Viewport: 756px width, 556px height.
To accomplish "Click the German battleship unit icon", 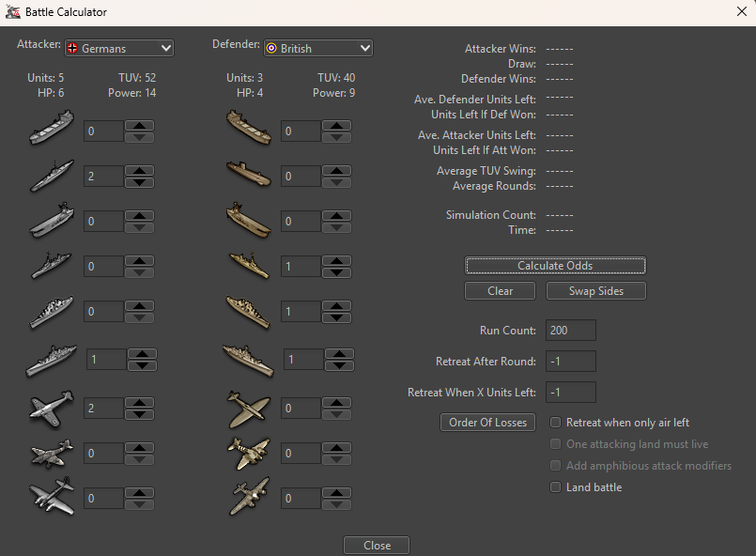I will (x=51, y=359).
